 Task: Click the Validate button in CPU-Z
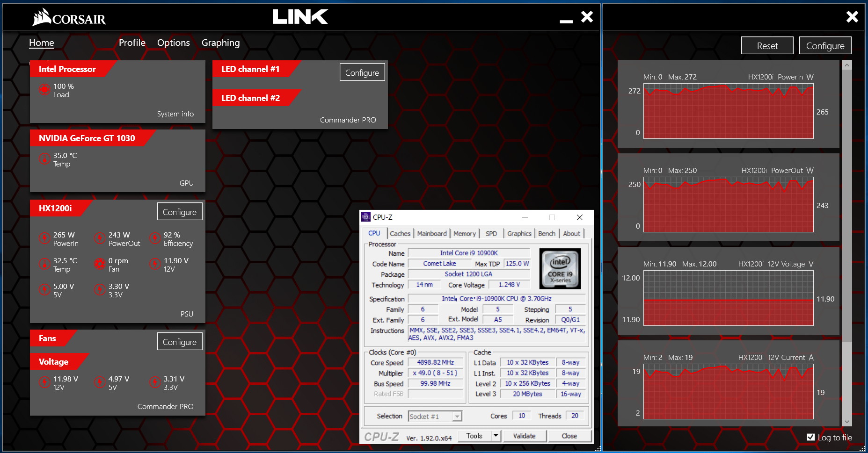(524, 436)
